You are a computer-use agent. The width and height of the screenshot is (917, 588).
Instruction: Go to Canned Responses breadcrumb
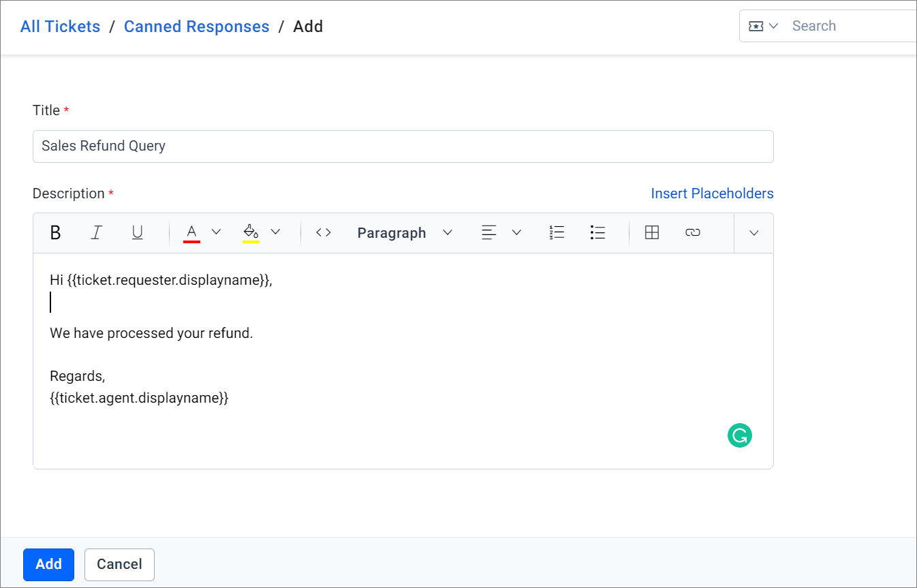click(x=197, y=27)
